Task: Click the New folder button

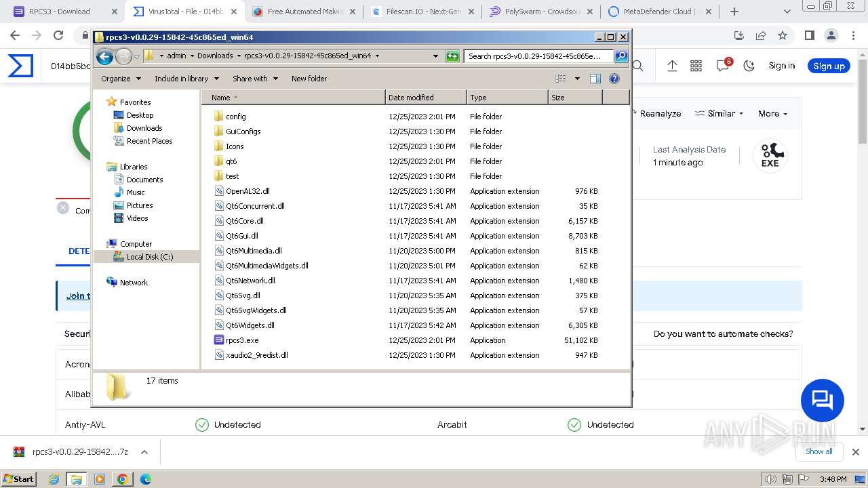Action: click(x=309, y=79)
